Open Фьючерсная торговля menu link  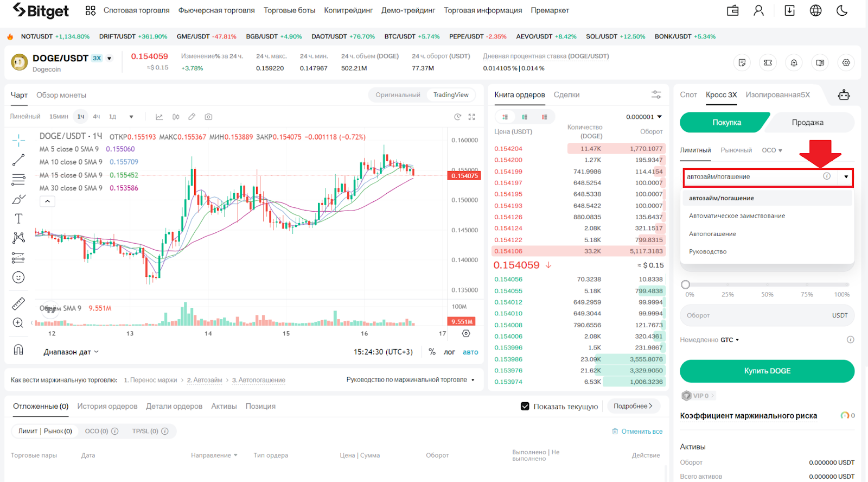pyautogui.click(x=216, y=10)
